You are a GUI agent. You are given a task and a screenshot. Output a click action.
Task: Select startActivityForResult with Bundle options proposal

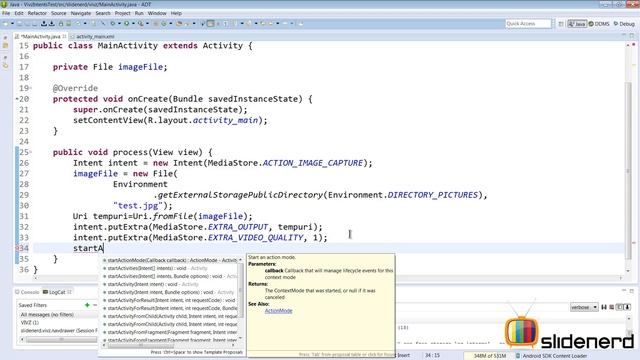point(170,308)
